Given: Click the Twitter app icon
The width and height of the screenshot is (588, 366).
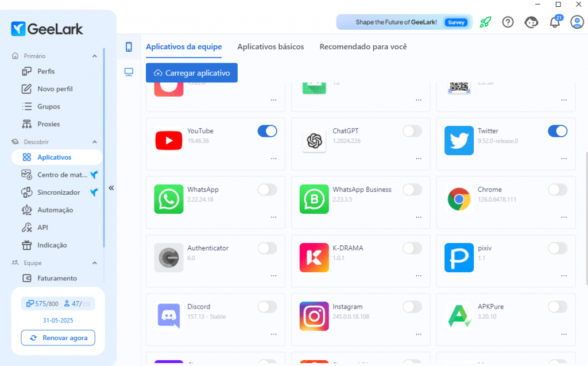Looking at the screenshot, I should click(459, 140).
